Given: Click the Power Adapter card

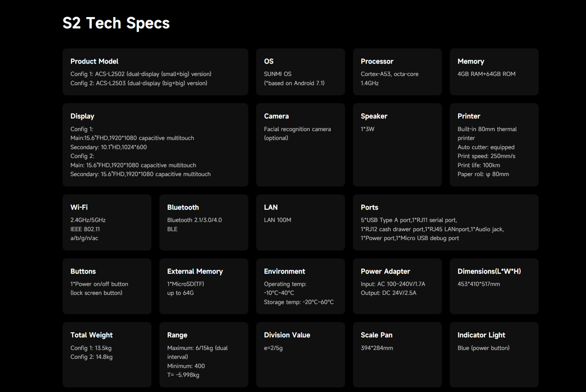Looking at the screenshot, I should [397, 286].
